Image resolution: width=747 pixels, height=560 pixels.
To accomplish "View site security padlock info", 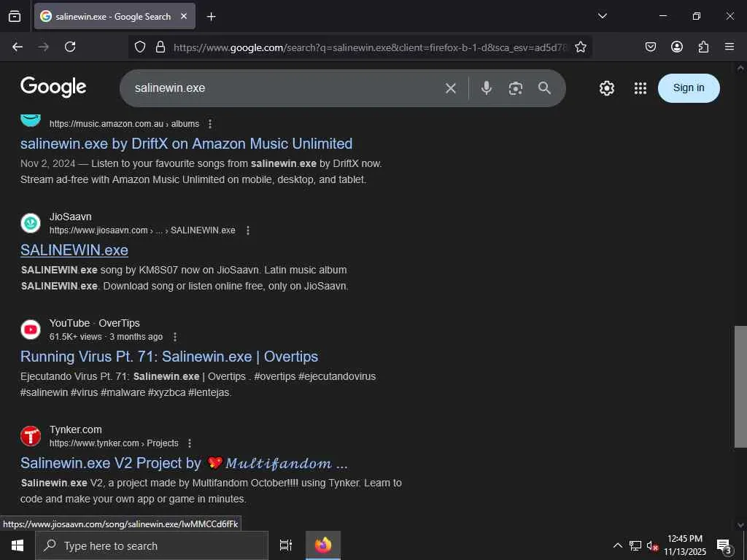I will 160,47.
